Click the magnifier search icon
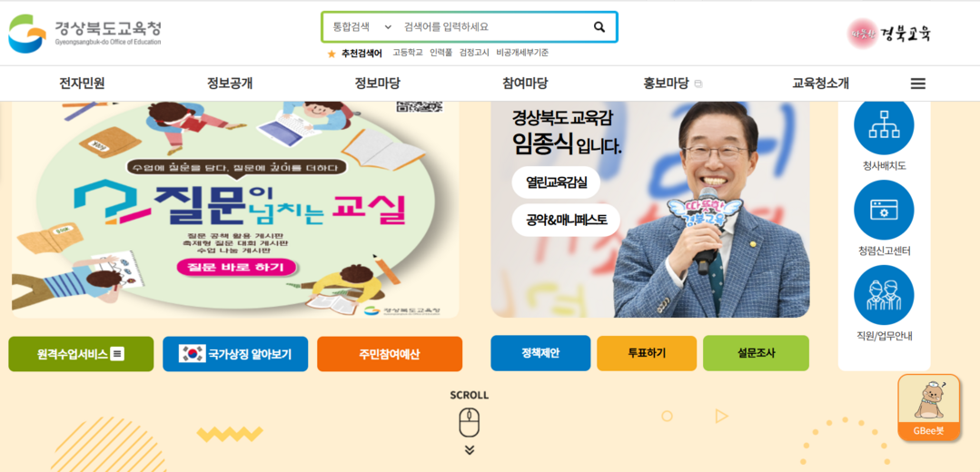 click(599, 27)
